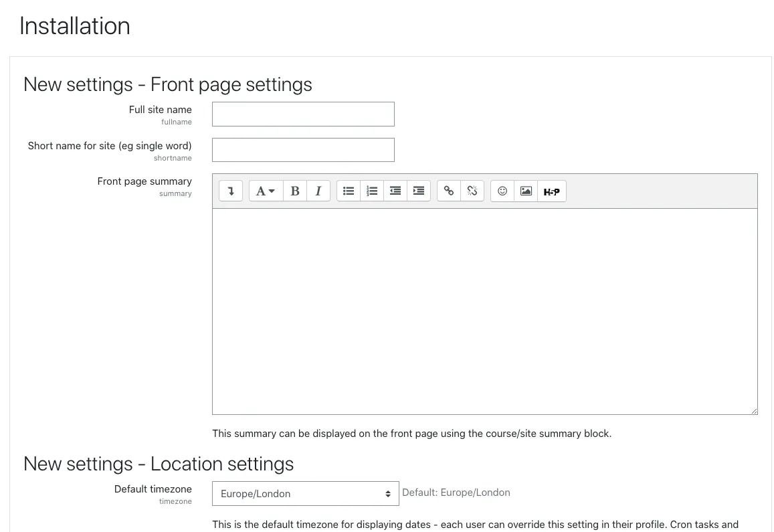
Task: Insert H5P content
Action: tap(552, 191)
